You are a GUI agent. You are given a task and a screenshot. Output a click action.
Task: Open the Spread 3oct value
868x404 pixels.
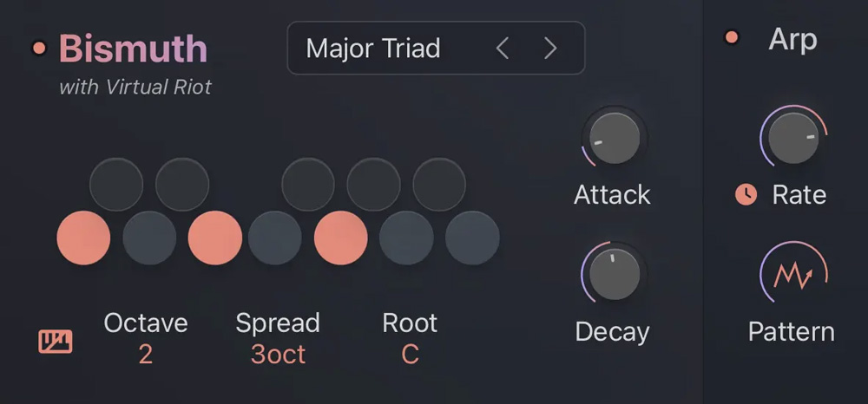click(278, 354)
